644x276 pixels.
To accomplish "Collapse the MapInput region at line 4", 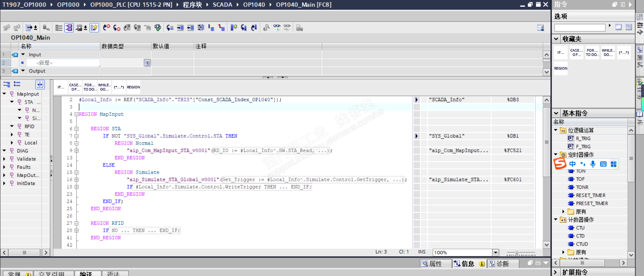I will (x=76, y=114).
